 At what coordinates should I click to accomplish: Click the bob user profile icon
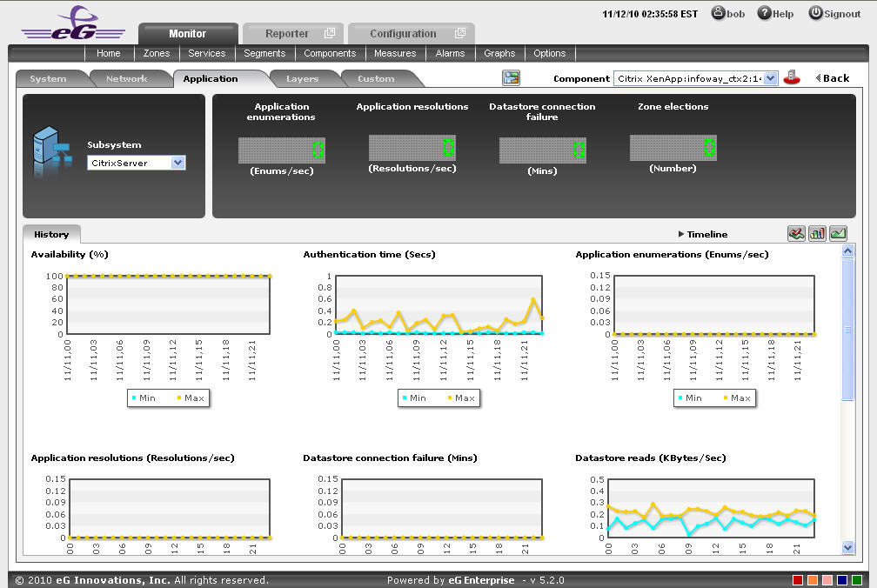point(718,13)
